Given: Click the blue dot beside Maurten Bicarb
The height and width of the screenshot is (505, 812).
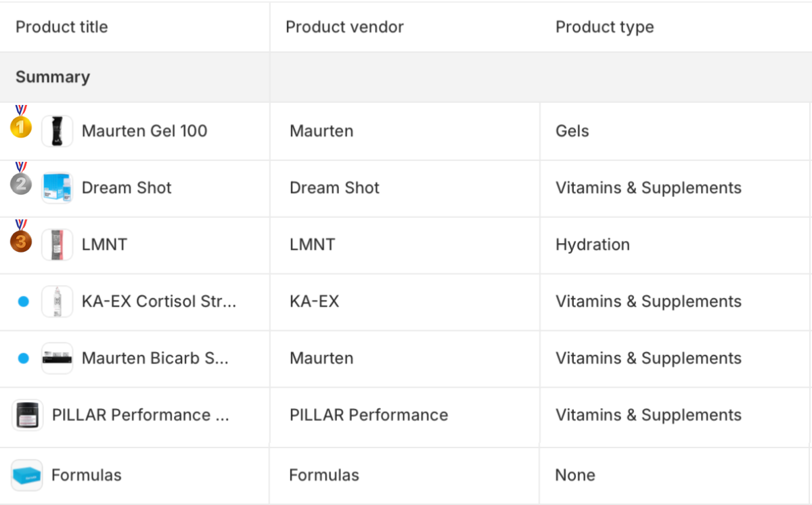Looking at the screenshot, I should point(24,359).
